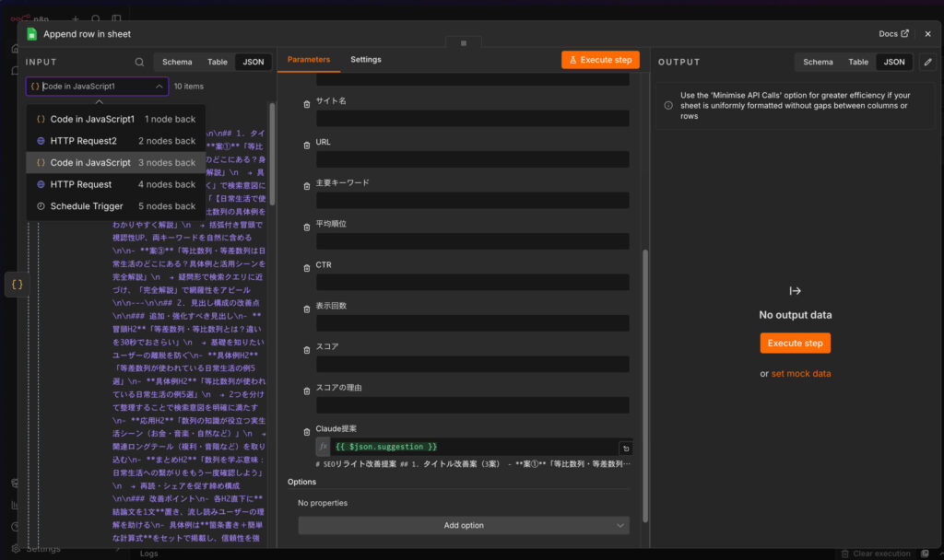944x560 pixels.
Task: Click the Google Sheets icon beside node title
Action: pyautogui.click(x=32, y=34)
